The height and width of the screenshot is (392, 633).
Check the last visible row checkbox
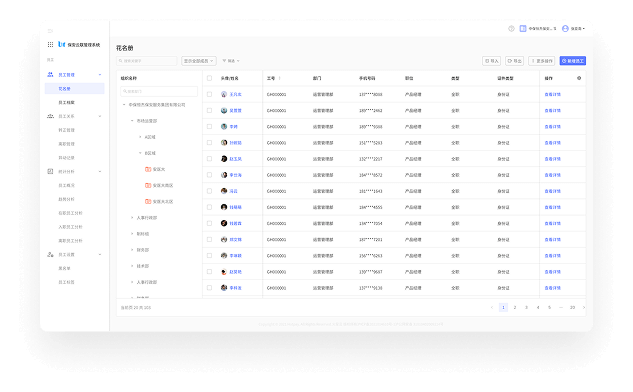209,288
